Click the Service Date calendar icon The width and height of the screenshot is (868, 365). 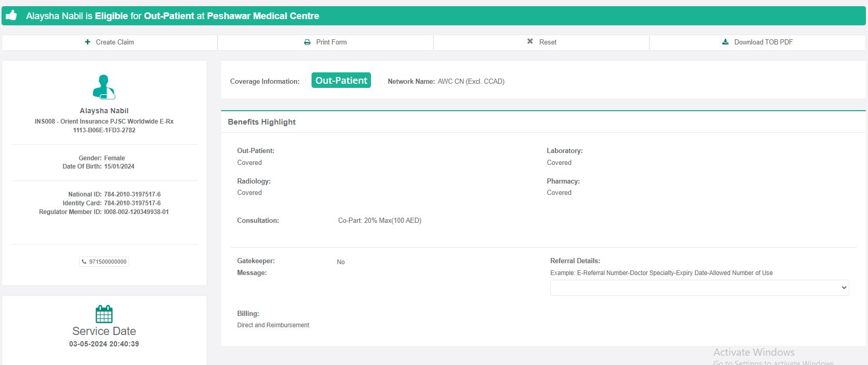click(104, 314)
